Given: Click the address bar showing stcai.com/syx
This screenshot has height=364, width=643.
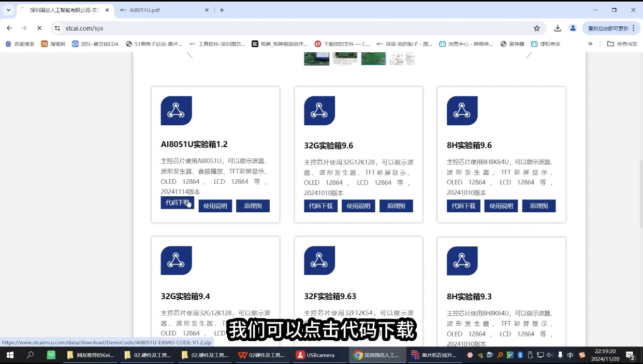Looking at the screenshot, I should (298, 28).
